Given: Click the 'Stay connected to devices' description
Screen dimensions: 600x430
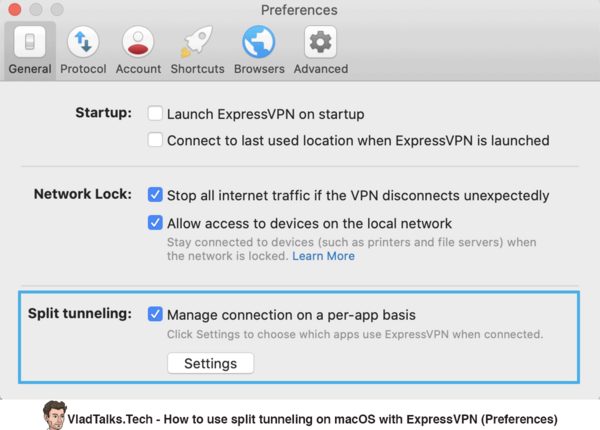Looking at the screenshot, I should (352, 249).
